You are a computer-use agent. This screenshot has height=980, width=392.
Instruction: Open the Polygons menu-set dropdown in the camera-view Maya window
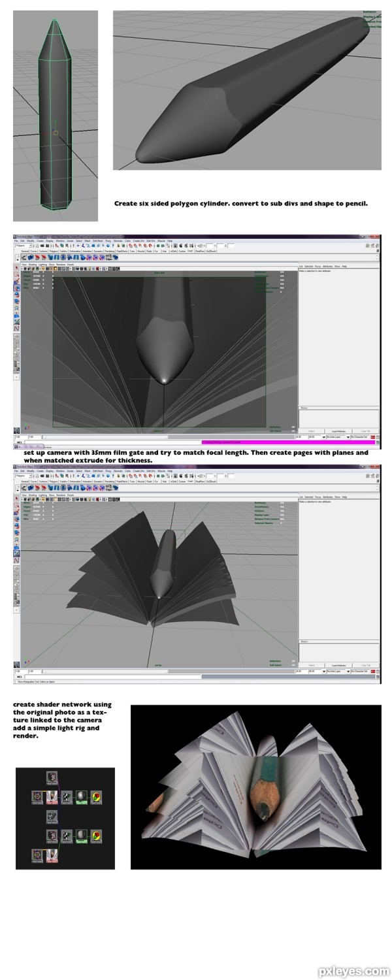click(x=23, y=246)
